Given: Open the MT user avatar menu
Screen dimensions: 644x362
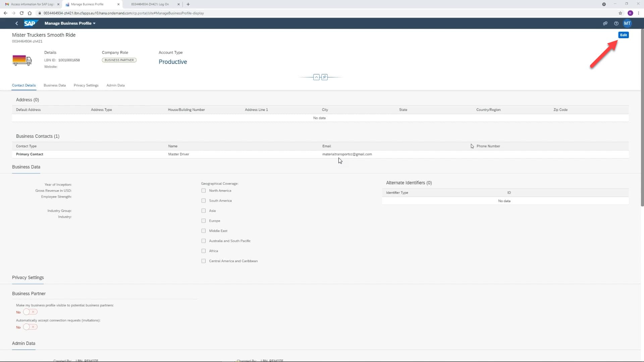Looking at the screenshot, I should pyautogui.click(x=628, y=23).
